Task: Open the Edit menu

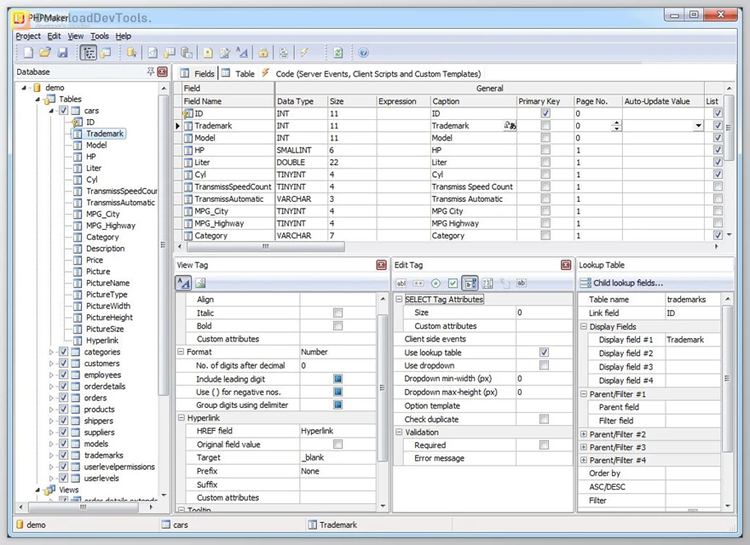Action: 54,36
